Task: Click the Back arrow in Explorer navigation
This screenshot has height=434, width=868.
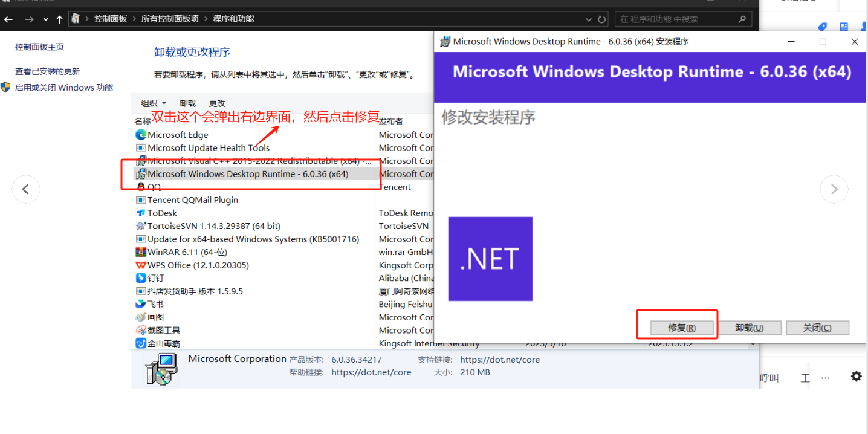Action: 8,19
